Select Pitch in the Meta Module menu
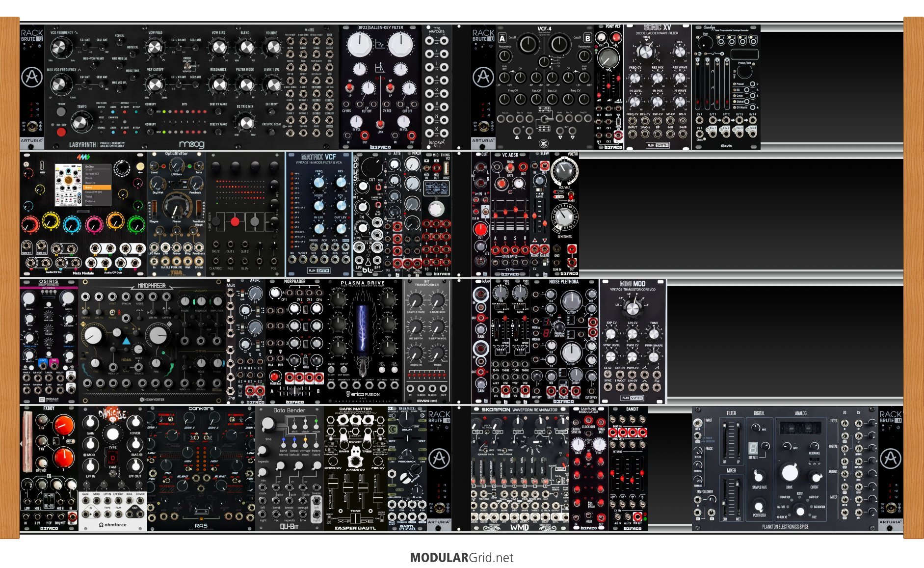The height and width of the screenshot is (568, 924). [x=89, y=178]
